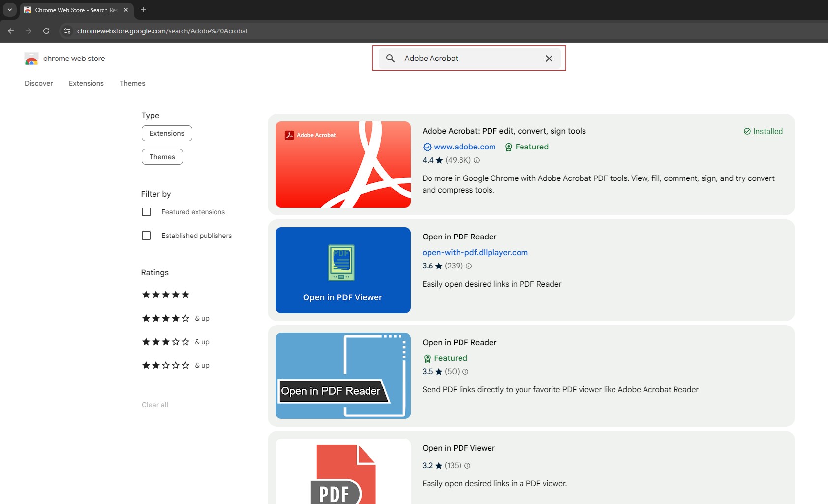This screenshot has width=828, height=504.
Task: Open the 'Open in PDF Reader' light-blue thumbnail
Action: 343,376
